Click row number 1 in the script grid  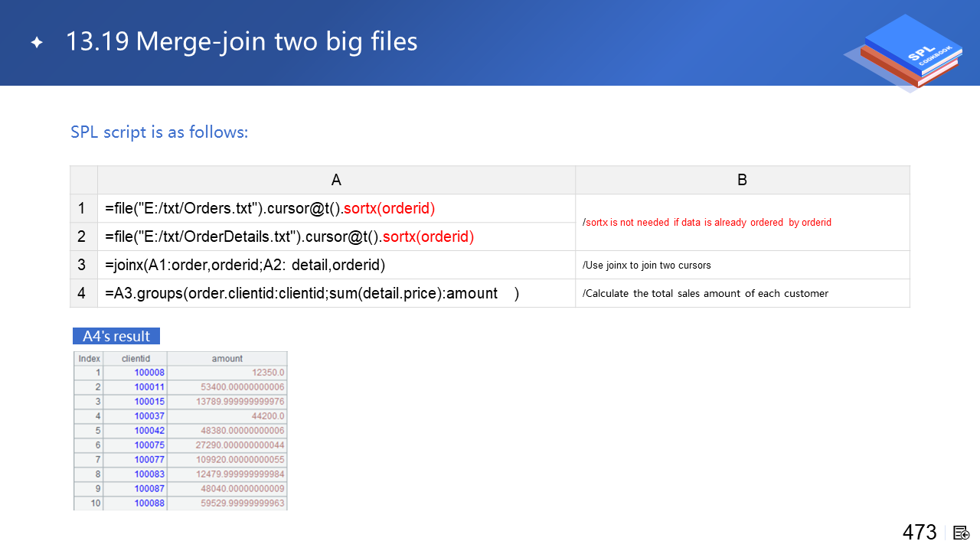click(x=83, y=208)
